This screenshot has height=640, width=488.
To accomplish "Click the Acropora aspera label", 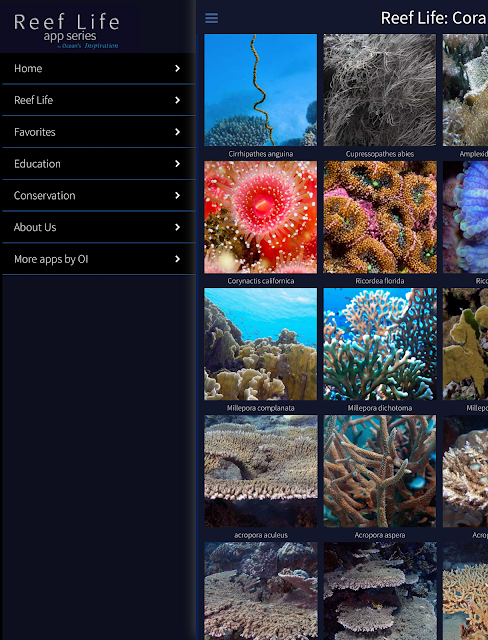I will click(379, 535).
